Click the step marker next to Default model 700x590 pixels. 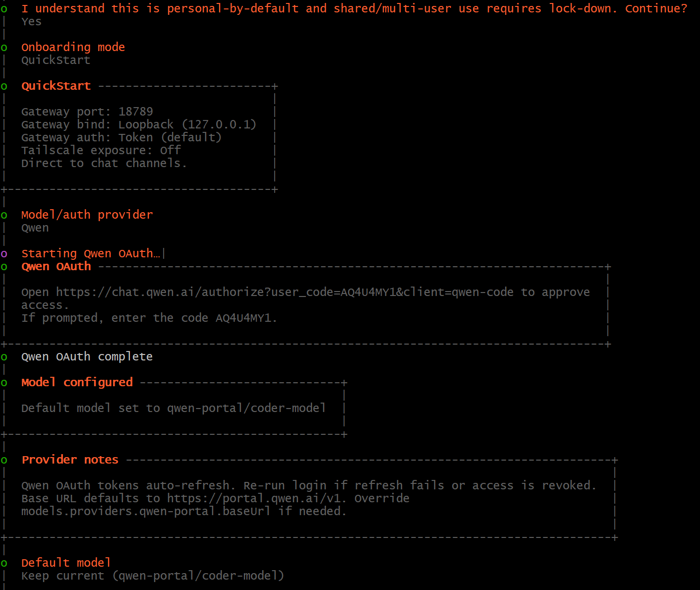(x=4, y=564)
